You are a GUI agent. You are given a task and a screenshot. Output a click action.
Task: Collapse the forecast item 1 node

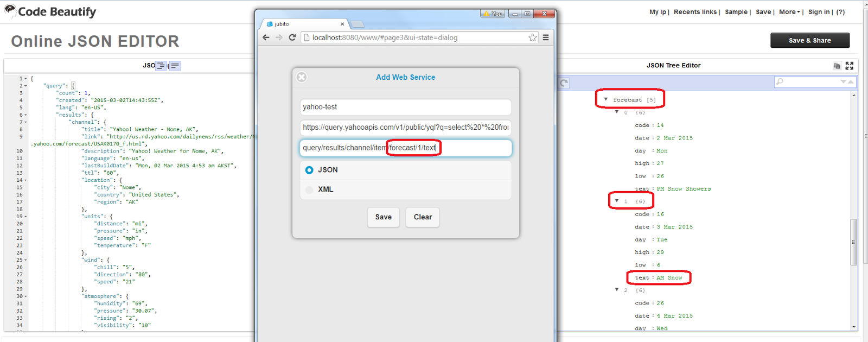click(x=617, y=201)
